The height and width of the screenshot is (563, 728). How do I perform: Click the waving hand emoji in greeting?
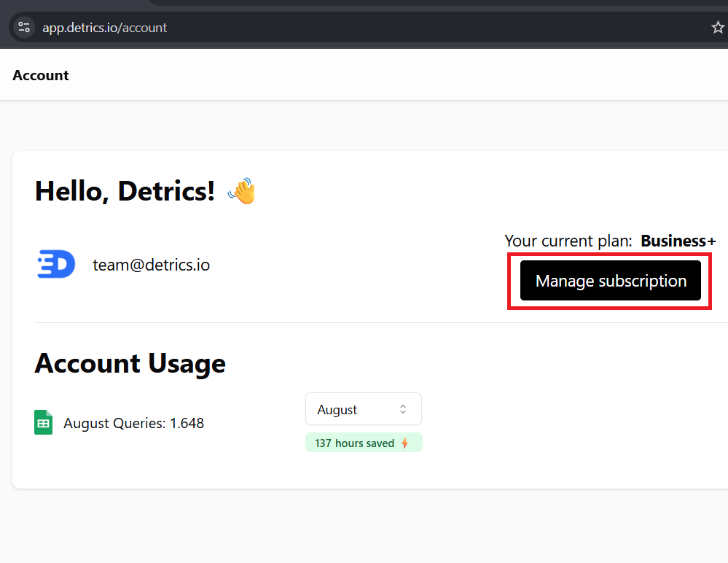[x=240, y=190]
